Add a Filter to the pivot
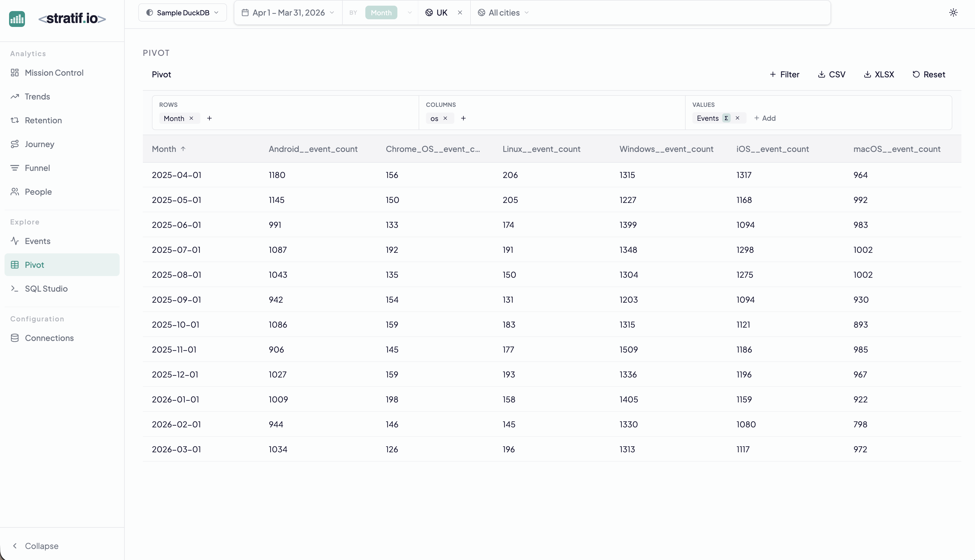Screen dimensions: 975x560 point(784,75)
